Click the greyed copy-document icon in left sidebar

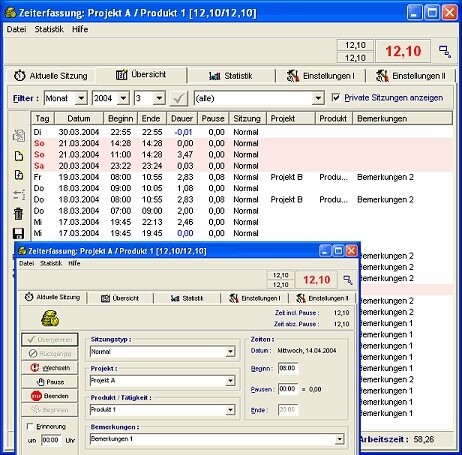(19, 135)
